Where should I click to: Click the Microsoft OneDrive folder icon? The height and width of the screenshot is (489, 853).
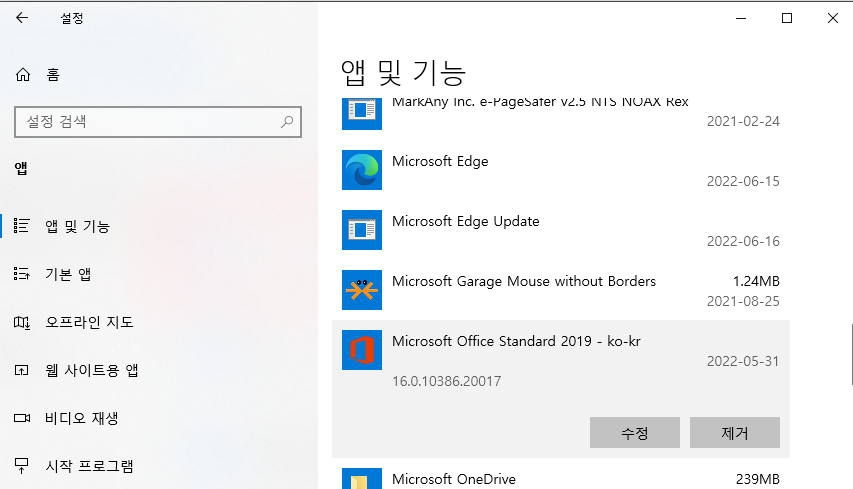(x=362, y=479)
